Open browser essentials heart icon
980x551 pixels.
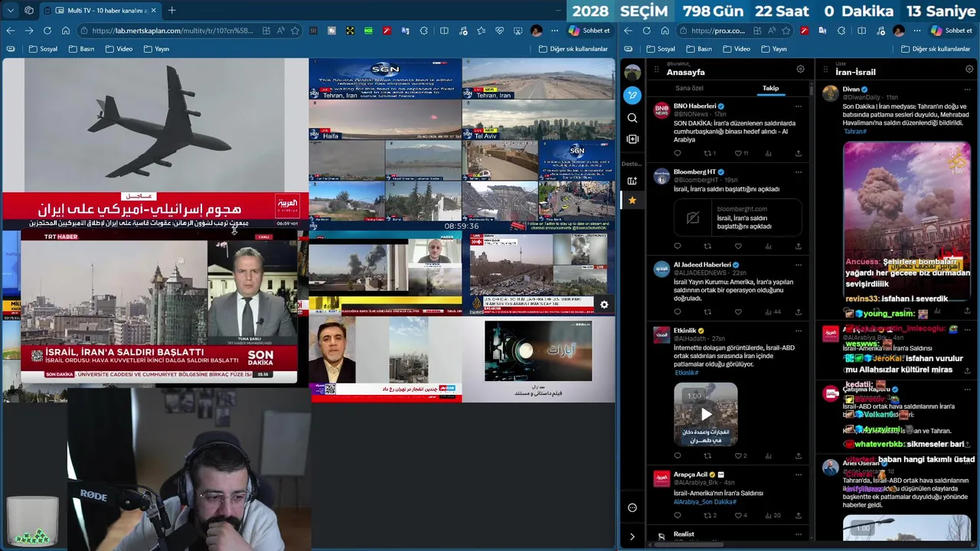point(499,31)
